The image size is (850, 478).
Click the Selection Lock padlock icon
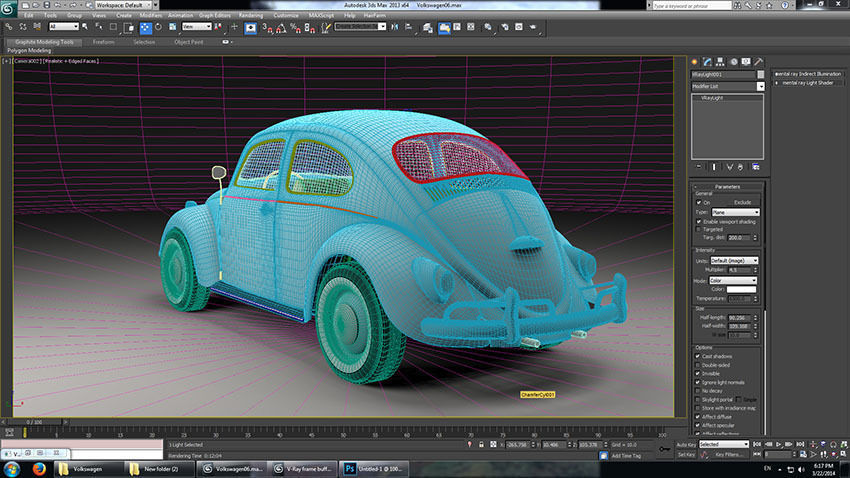tap(481, 444)
